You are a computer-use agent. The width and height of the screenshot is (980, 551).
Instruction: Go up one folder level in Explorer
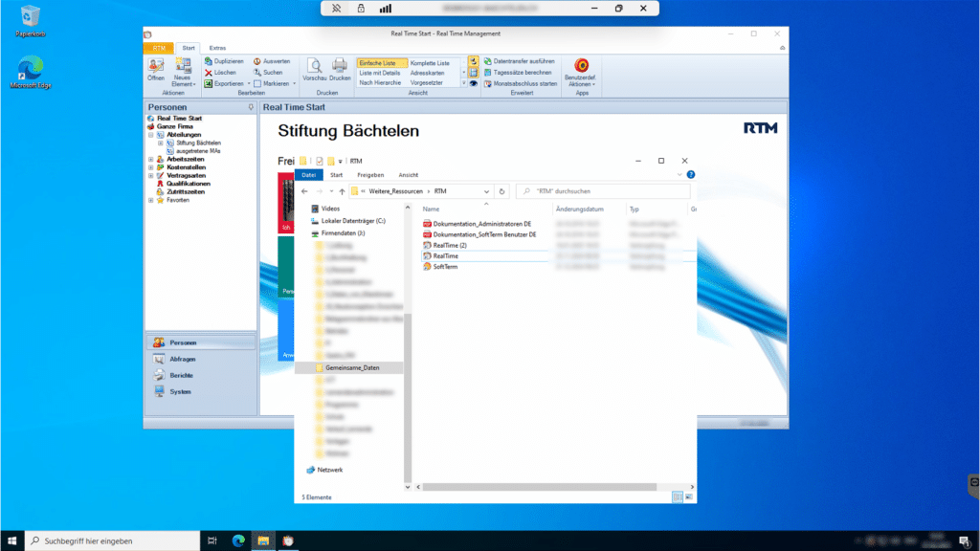click(342, 191)
